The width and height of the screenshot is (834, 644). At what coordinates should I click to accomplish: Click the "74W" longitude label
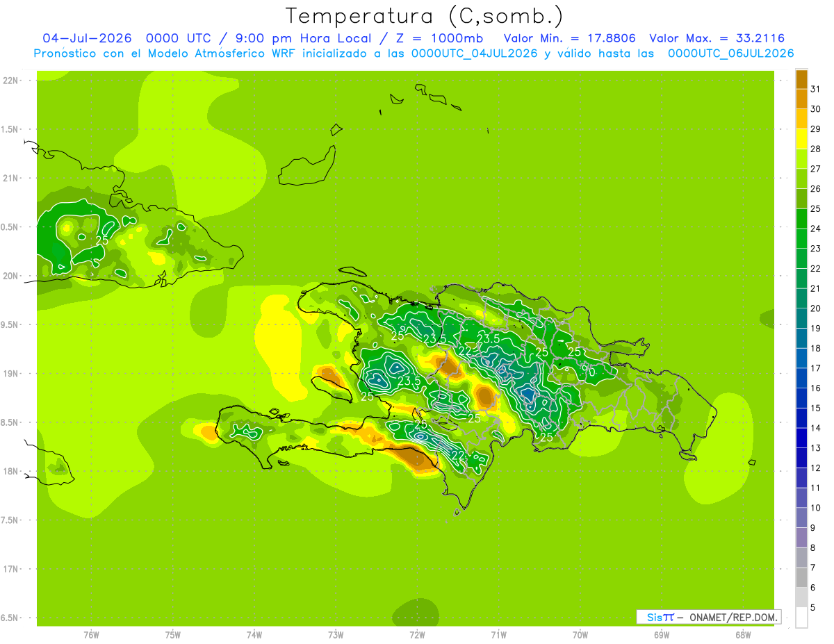[x=254, y=635]
